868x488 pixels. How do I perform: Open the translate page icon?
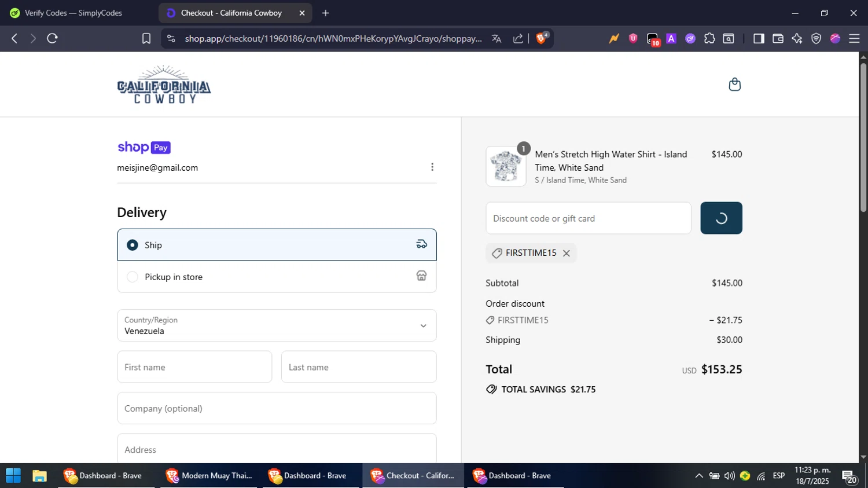click(x=496, y=38)
